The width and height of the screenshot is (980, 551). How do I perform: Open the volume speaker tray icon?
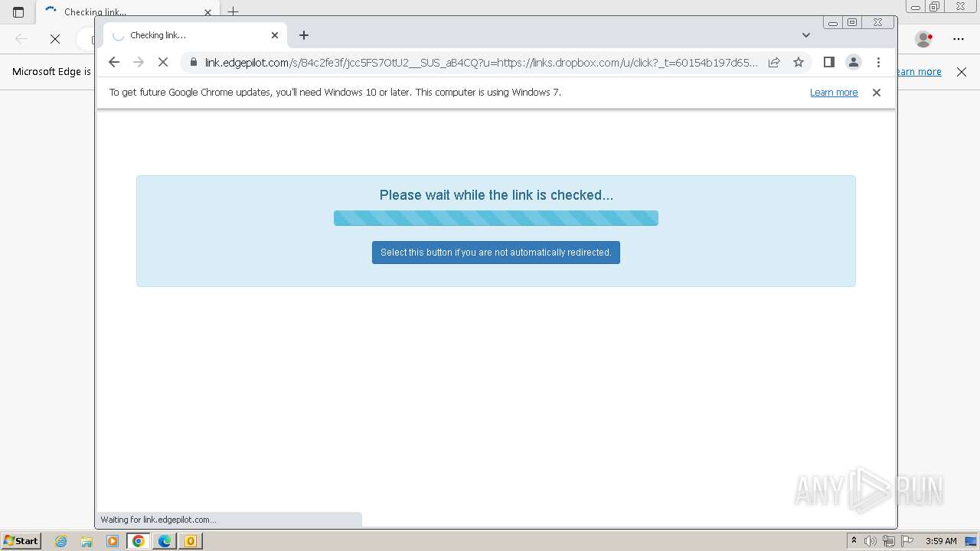(871, 541)
